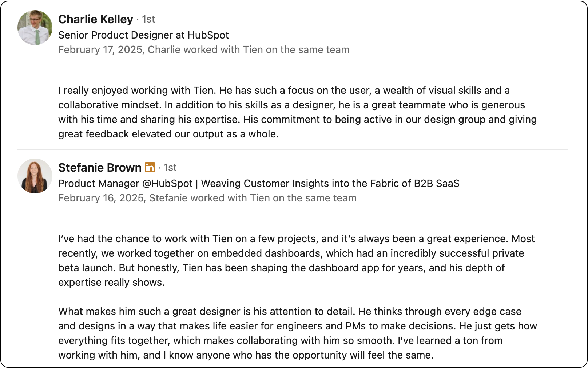Select Stefanie's Product Manager @HubSpot headline
Viewport: 588px width, 368px height.
point(259,183)
